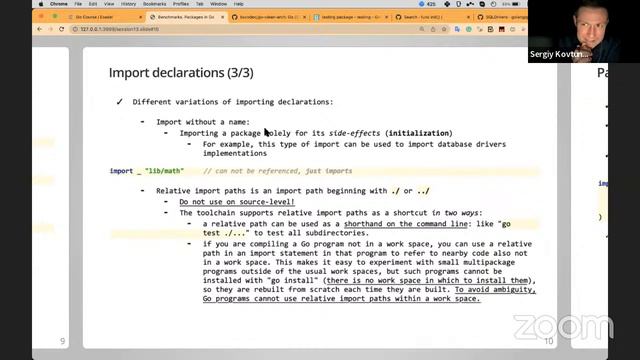
Task: Open the Tab menu
Action: (200, 4)
